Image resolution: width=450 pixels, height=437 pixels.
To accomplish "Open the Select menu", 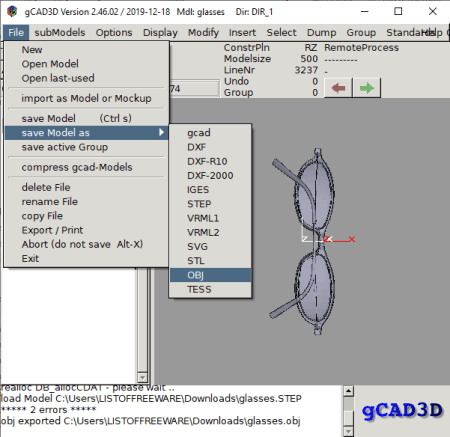I will (281, 33).
